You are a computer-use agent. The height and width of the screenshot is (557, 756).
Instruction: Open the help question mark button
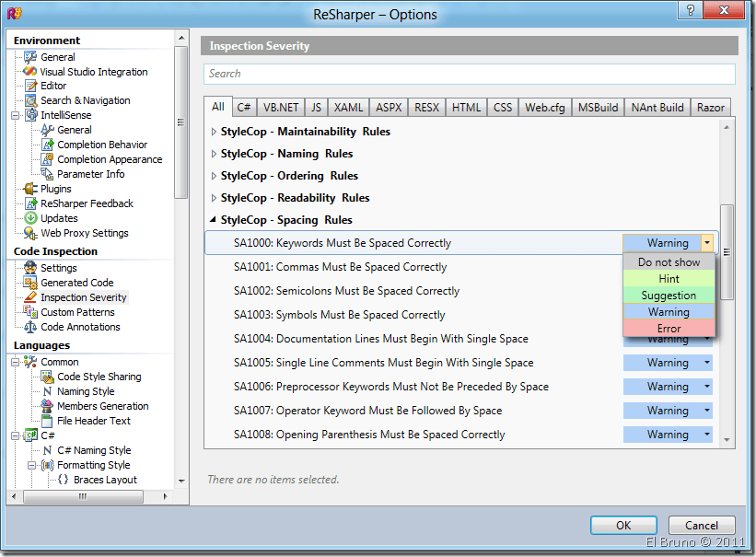687,9
